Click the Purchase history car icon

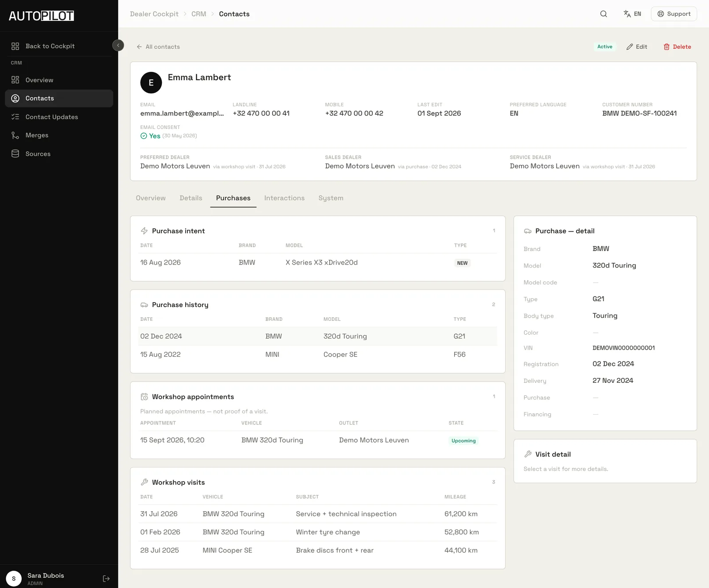(144, 305)
